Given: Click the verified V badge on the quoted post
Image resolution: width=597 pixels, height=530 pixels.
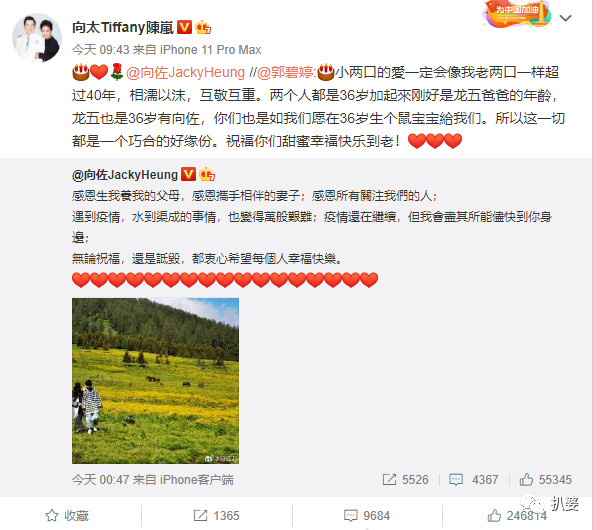Looking at the screenshot, I should tap(188, 174).
